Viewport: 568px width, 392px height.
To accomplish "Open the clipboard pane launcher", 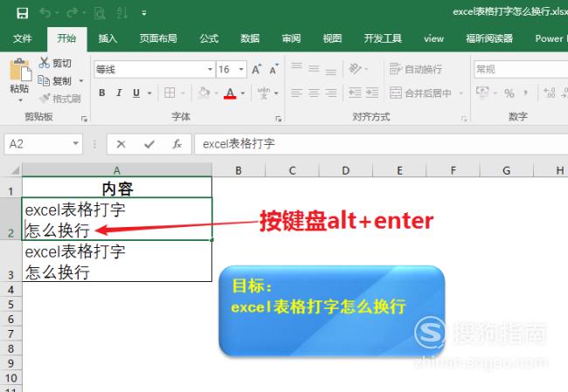I will 84,119.
